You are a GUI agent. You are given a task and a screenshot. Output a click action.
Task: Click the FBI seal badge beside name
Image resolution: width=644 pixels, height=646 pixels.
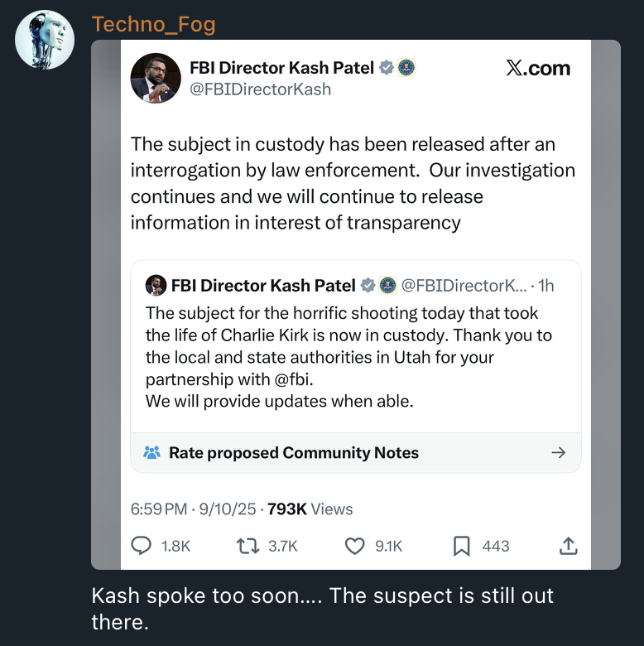coord(406,68)
